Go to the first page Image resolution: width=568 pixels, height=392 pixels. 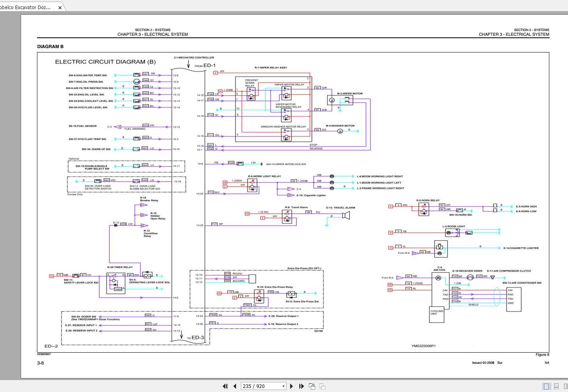point(225,386)
